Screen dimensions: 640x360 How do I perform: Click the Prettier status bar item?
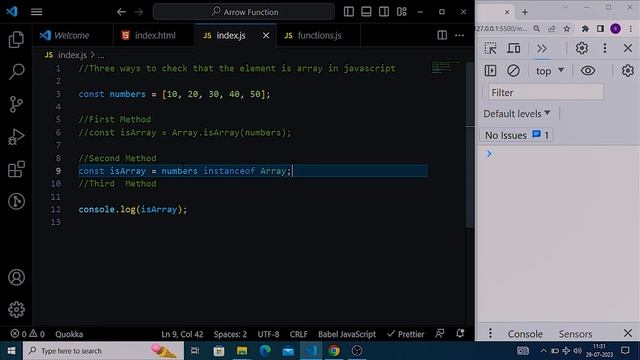coord(406,334)
